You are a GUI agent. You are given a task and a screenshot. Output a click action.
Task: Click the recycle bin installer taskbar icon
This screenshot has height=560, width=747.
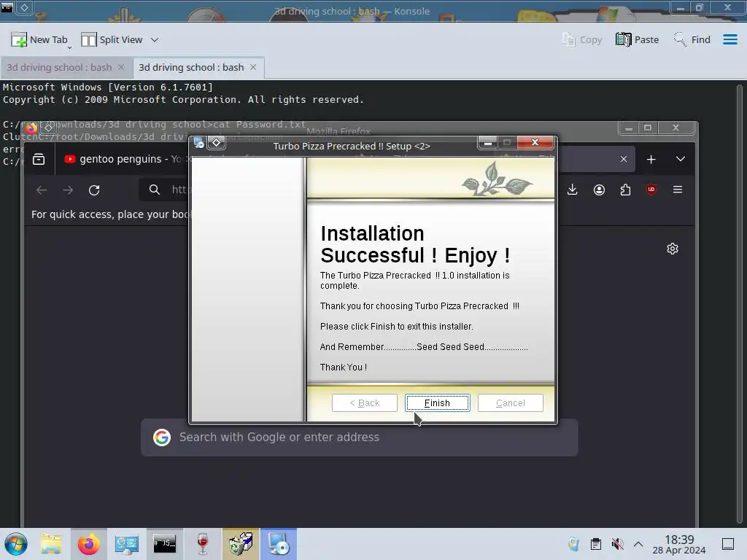[x=241, y=544]
